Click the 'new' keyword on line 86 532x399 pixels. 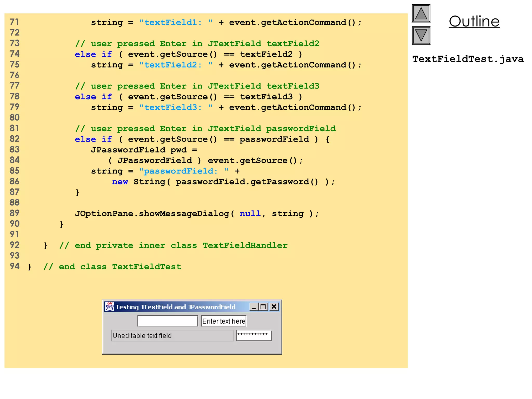pos(120,182)
